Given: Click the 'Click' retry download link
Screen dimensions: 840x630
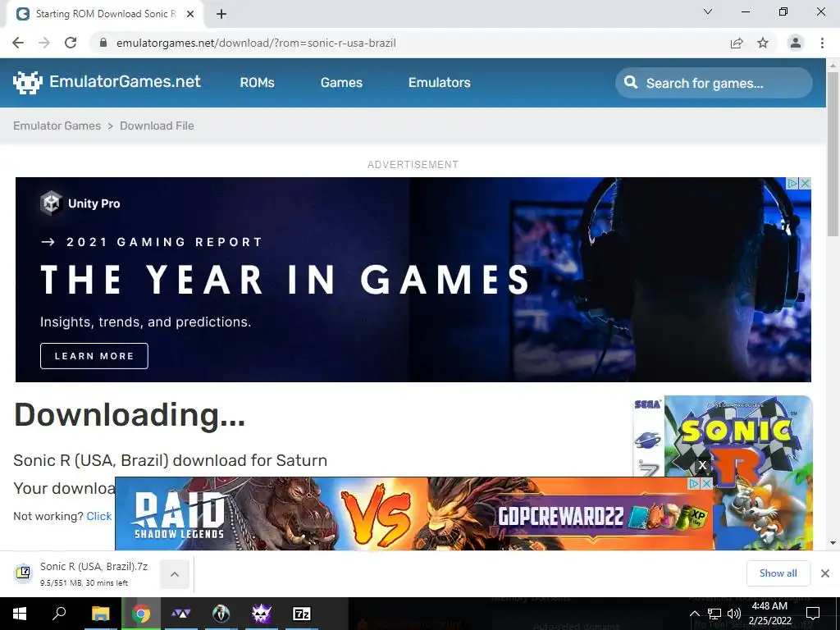Looking at the screenshot, I should click(99, 516).
